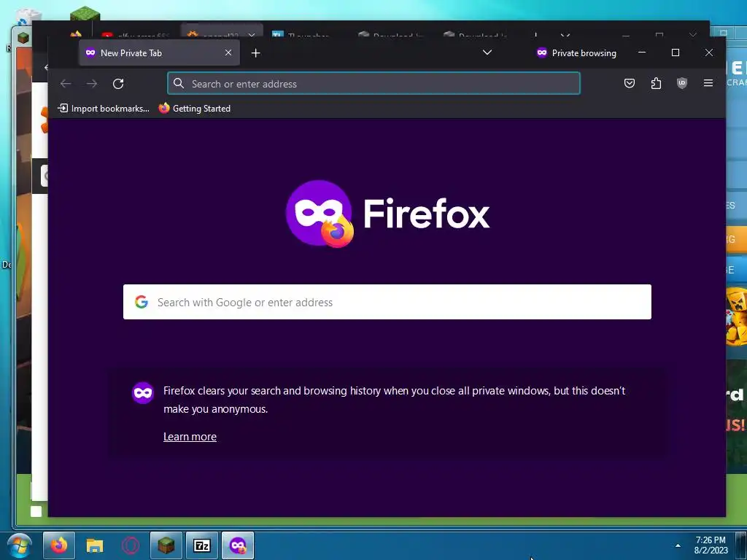Click Firefox private window taskbar icon
Viewport: 747px width, 560px height.
(238, 545)
